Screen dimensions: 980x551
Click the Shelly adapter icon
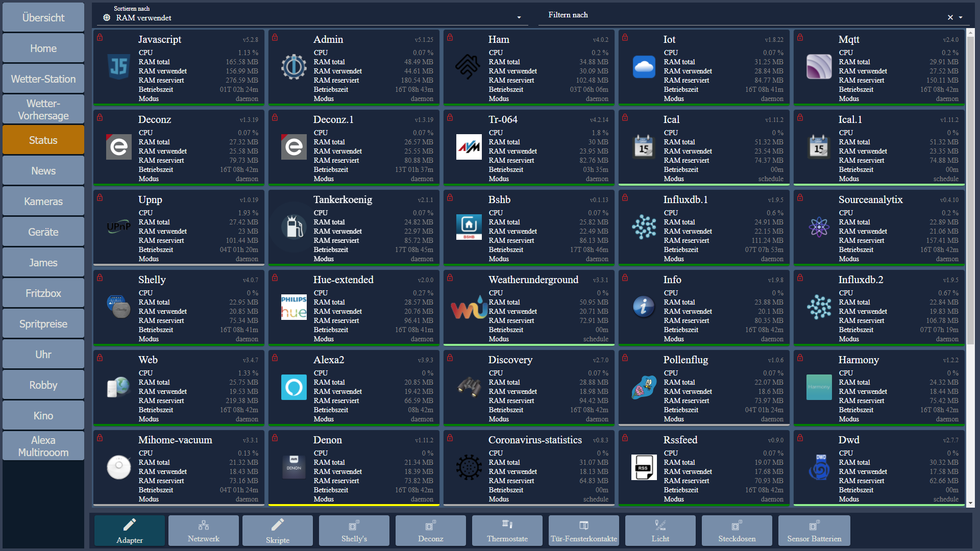pos(119,307)
